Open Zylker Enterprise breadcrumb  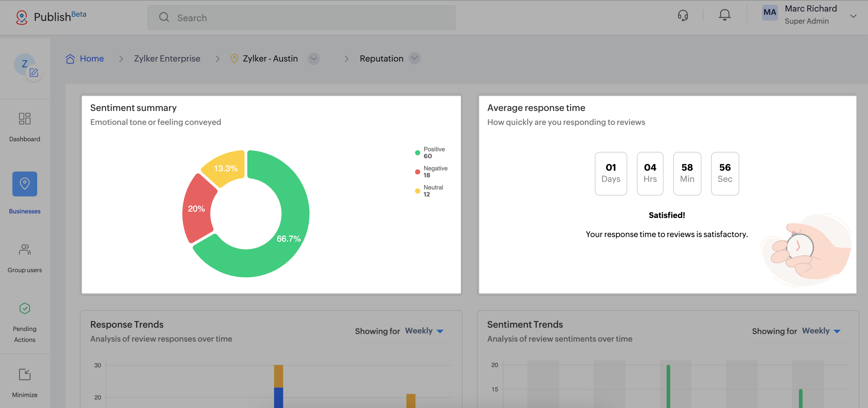point(167,59)
